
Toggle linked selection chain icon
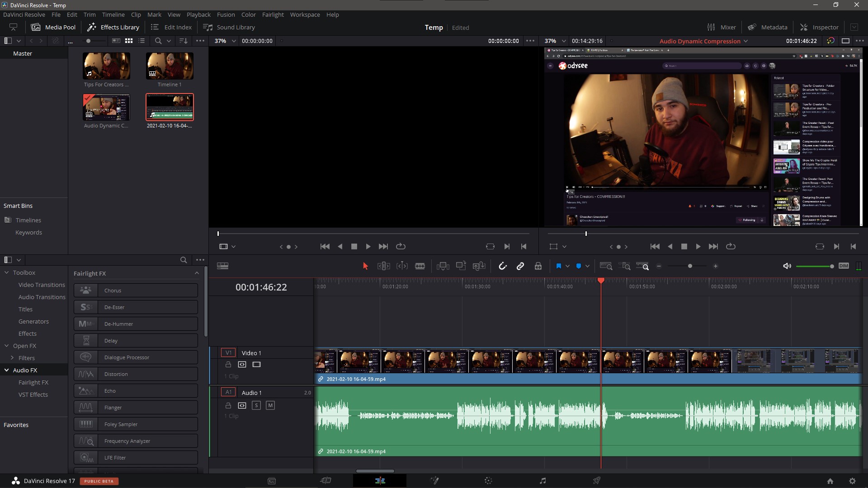[520, 266]
